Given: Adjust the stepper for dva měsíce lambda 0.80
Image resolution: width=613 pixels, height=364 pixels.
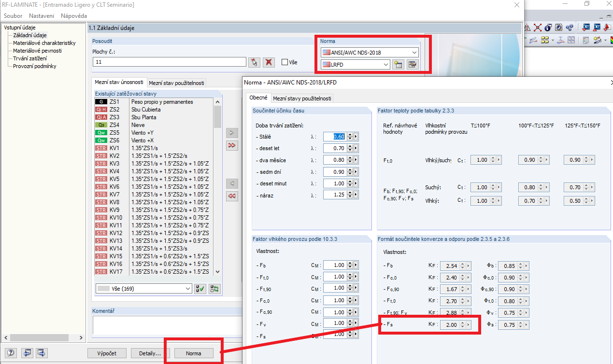Looking at the screenshot, I should pyautogui.click(x=350, y=160).
